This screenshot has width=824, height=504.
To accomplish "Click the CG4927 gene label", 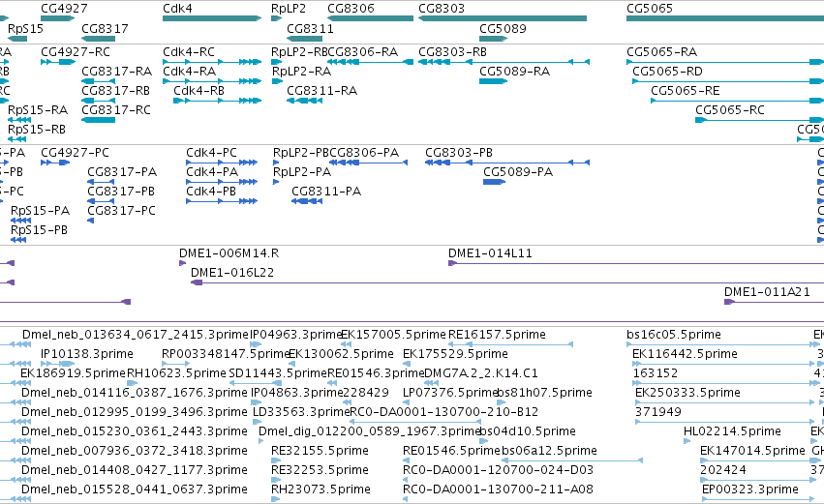I will (x=64, y=9).
